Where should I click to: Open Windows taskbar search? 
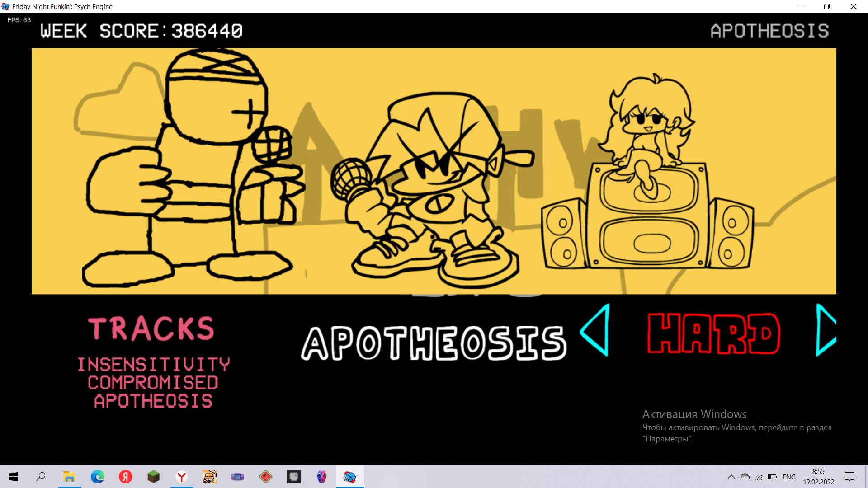[41, 477]
